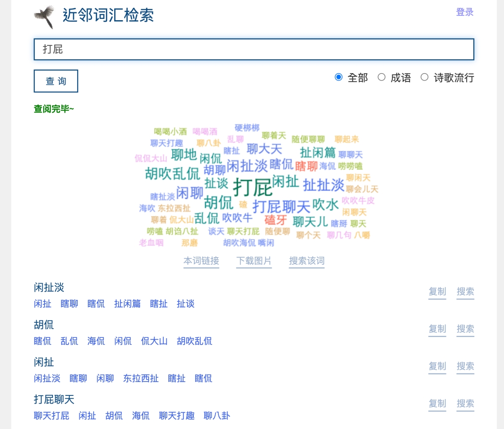Search the 胡侃 entry with 搜索
This screenshot has height=429, width=504.
(x=465, y=329)
